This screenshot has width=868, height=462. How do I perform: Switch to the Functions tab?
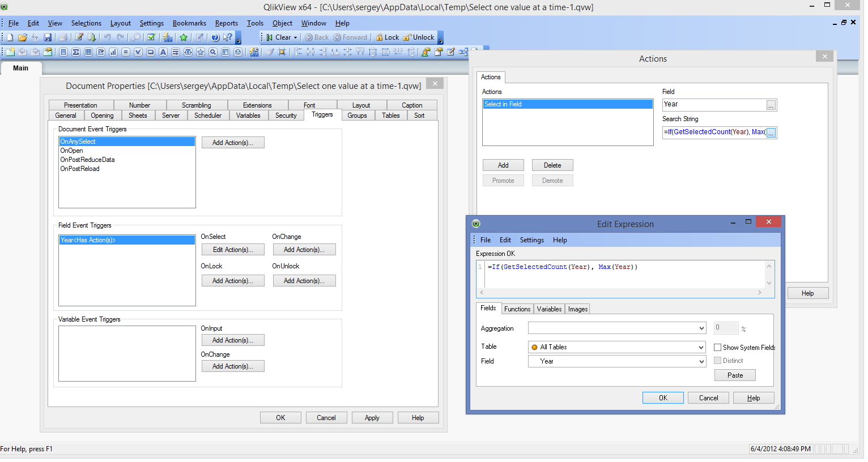(517, 309)
